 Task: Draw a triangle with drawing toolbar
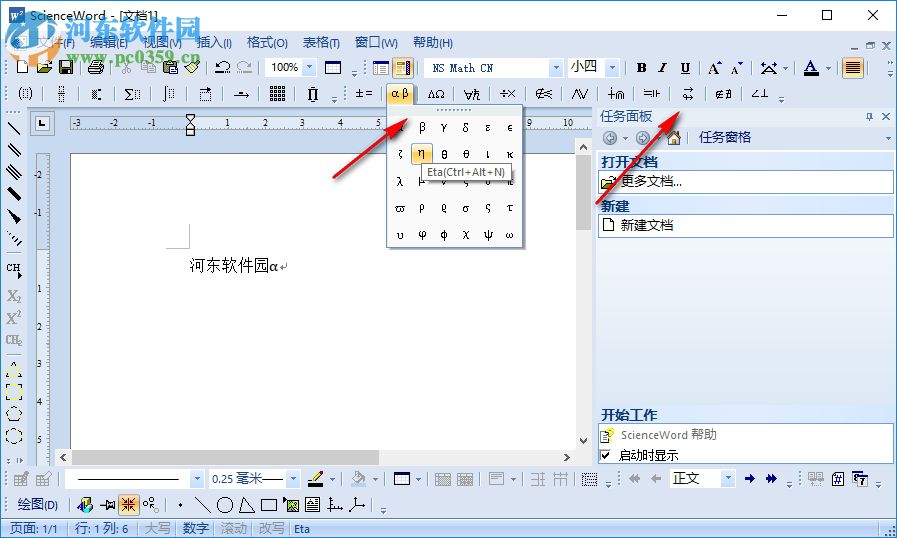coord(247,505)
